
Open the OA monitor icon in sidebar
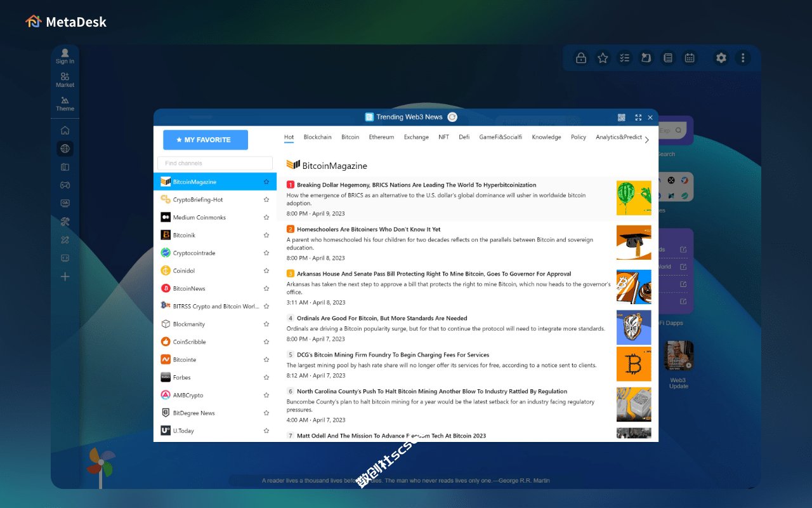(65, 203)
